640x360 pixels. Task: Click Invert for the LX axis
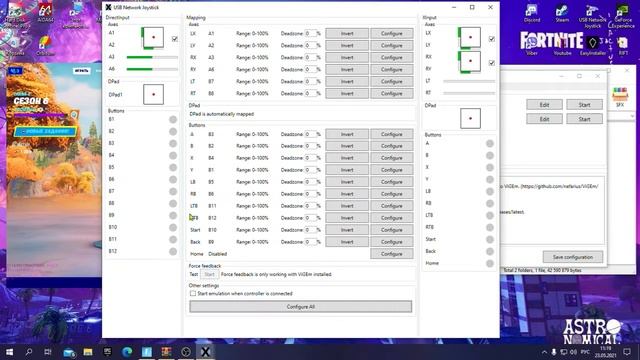(x=347, y=33)
